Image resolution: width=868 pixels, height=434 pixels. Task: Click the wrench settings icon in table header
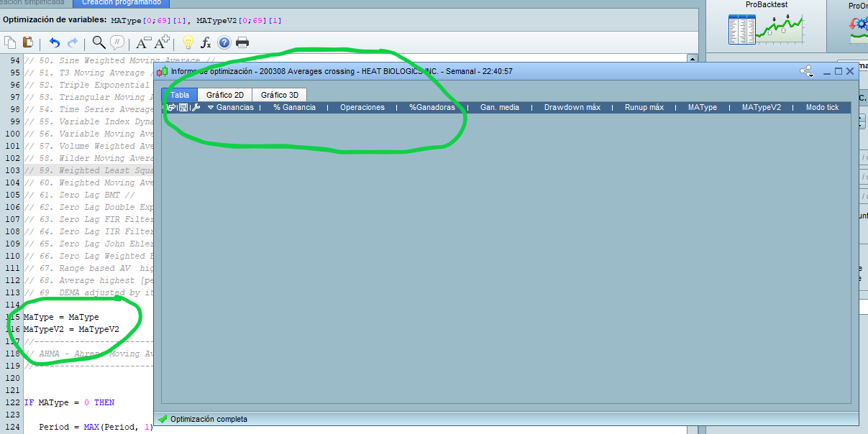point(195,108)
